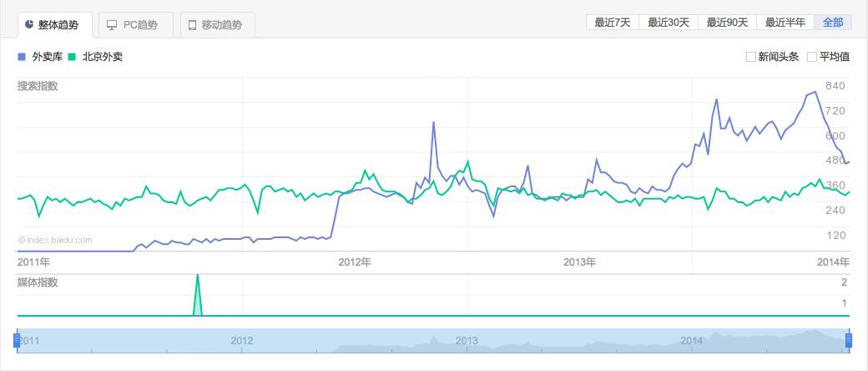Enable the 新闻头条 checkbox

[x=751, y=57]
